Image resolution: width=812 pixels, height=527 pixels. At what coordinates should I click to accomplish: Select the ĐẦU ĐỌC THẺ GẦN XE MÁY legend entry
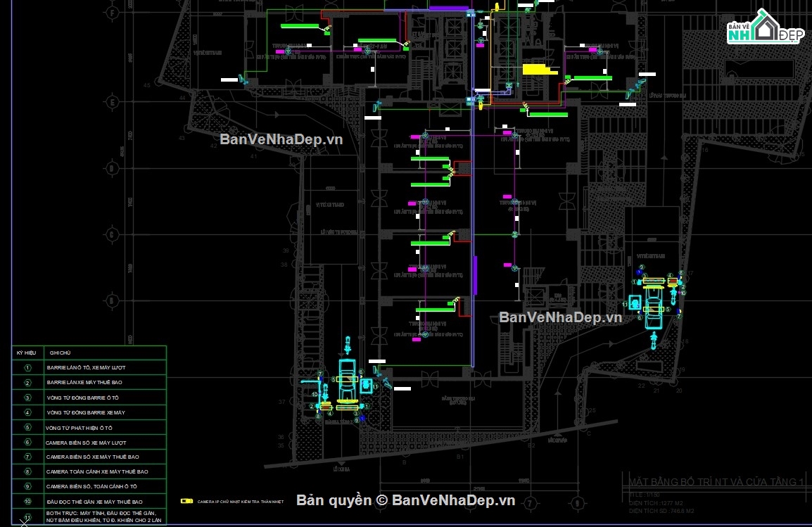94,502
